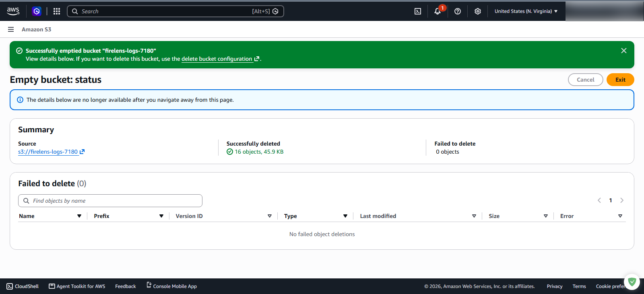This screenshot has width=644, height=294.
Task: Click the orange Exit button
Action: (620, 80)
